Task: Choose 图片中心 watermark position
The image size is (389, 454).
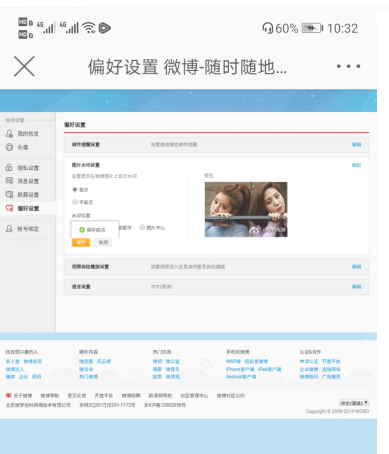Action: (x=142, y=227)
